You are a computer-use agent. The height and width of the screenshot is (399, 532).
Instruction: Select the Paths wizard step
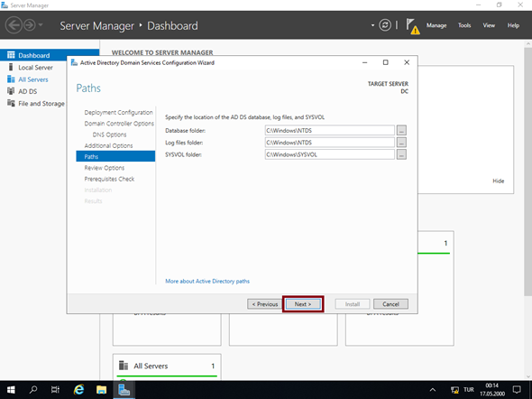(115, 156)
